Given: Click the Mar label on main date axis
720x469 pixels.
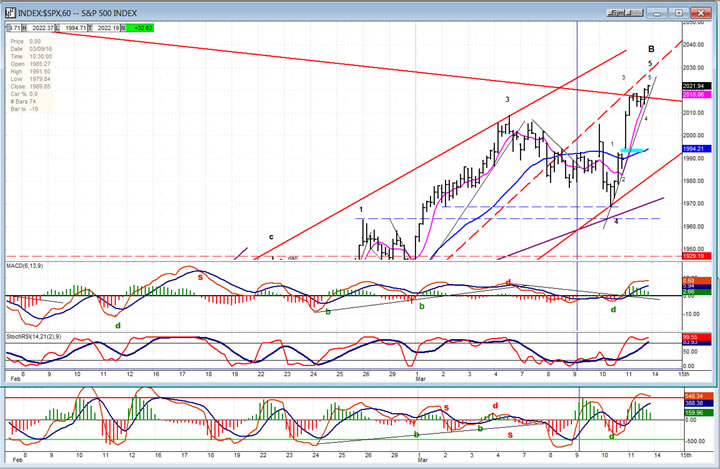Looking at the screenshot, I should pos(421,379).
